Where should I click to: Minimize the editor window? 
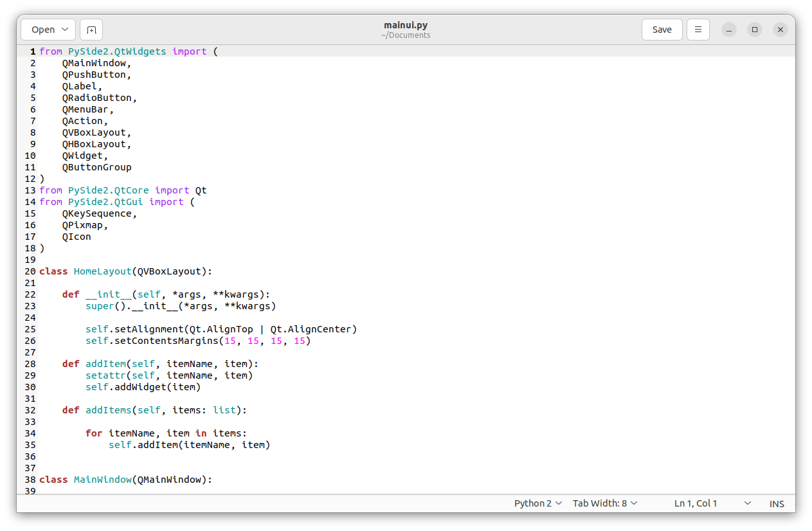[728, 30]
